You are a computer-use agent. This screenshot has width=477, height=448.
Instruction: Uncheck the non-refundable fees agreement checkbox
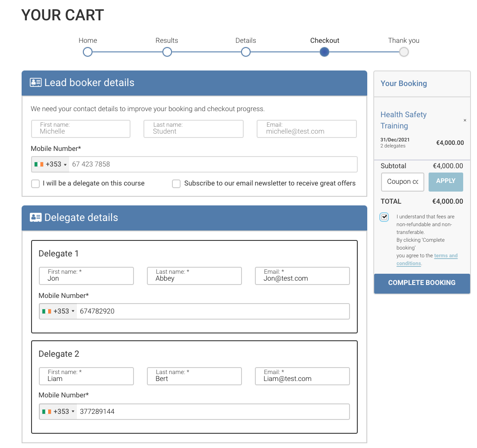tap(384, 217)
